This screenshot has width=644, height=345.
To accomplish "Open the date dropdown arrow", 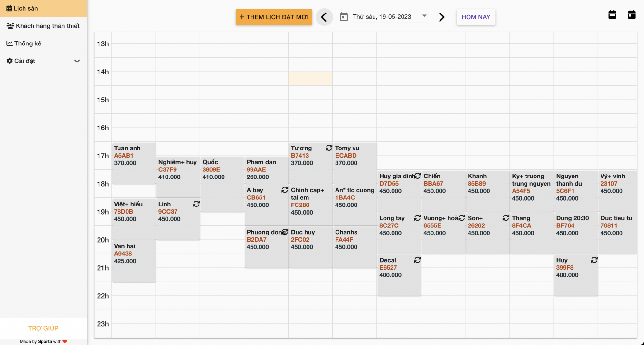I will [424, 16].
